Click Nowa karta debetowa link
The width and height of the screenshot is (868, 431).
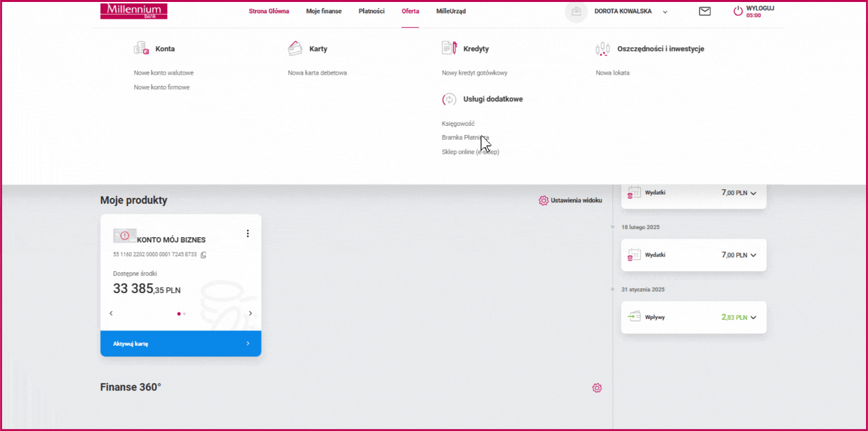(318, 73)
